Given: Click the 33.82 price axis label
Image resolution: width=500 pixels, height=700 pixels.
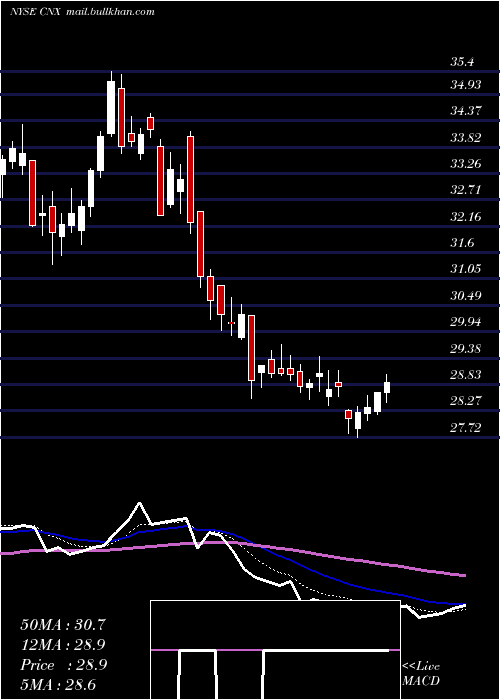Looking at the screenshot, I should 466,138.
